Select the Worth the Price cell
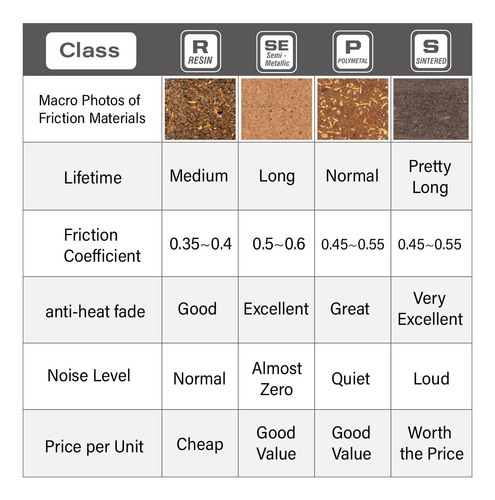The height and width of the screenshot is (500, 495). pos(431,443)
